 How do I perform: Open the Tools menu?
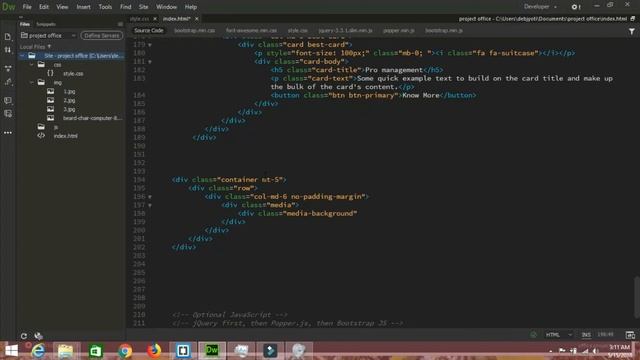pos(105,7)
